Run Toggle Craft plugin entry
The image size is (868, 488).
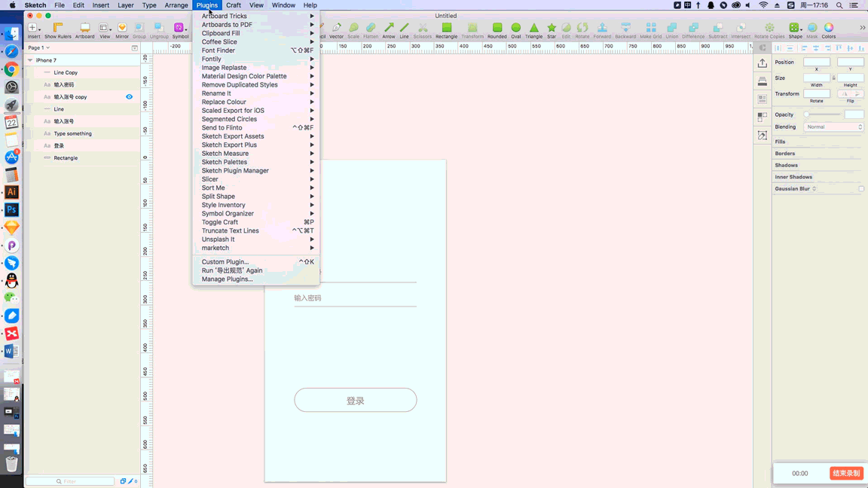click(255, 222)
